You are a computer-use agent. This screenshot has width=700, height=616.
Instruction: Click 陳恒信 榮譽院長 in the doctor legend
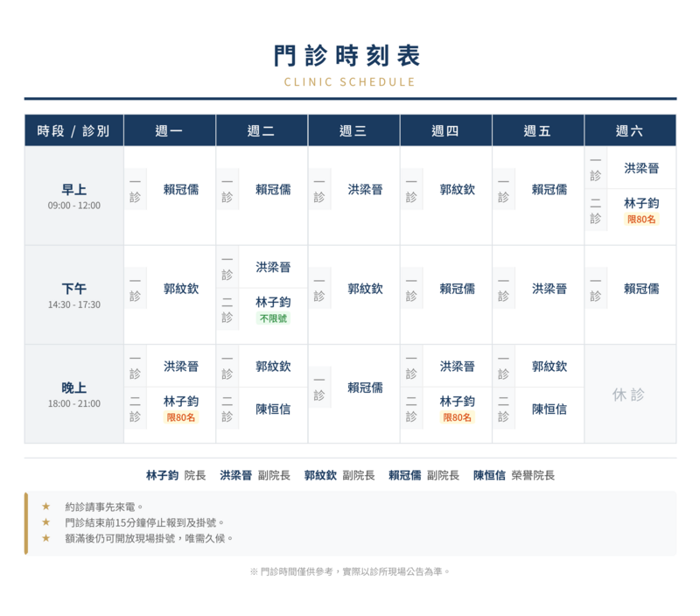[x=514, y=475]
